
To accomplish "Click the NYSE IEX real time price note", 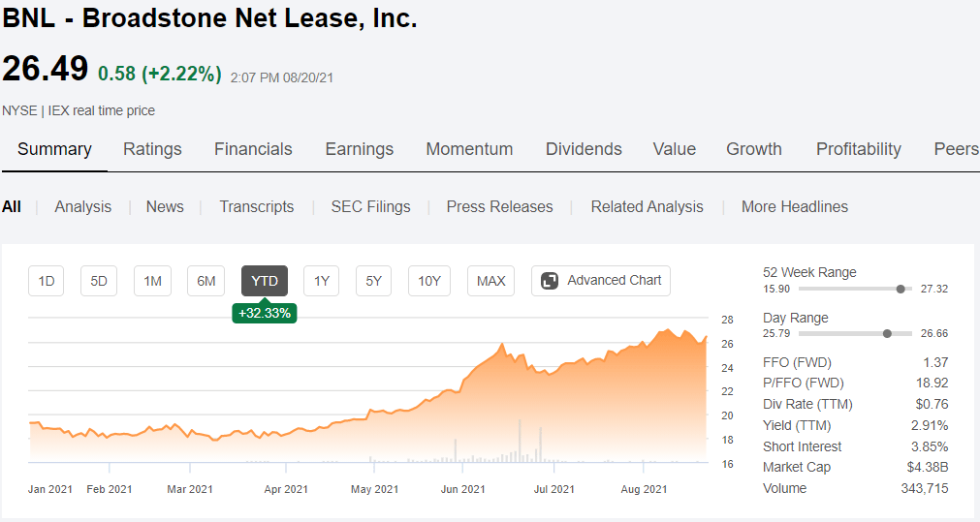I will [x=79, y=110].
